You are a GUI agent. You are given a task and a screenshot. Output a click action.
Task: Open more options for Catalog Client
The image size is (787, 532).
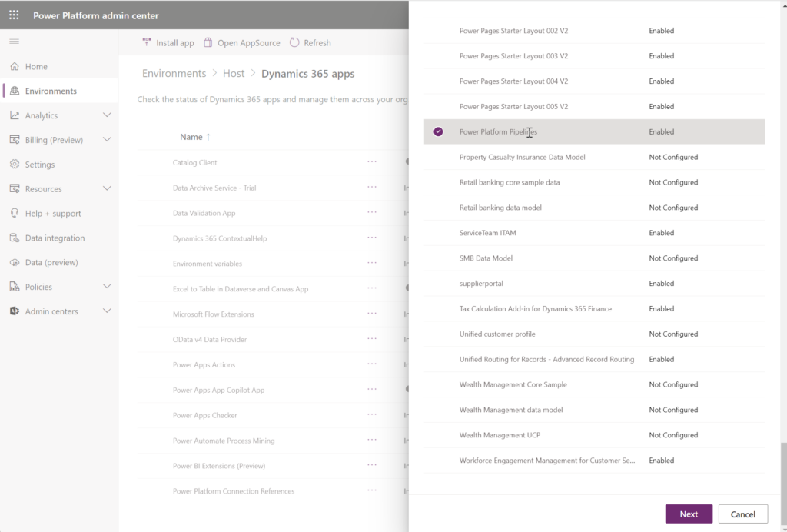point(372,162)
